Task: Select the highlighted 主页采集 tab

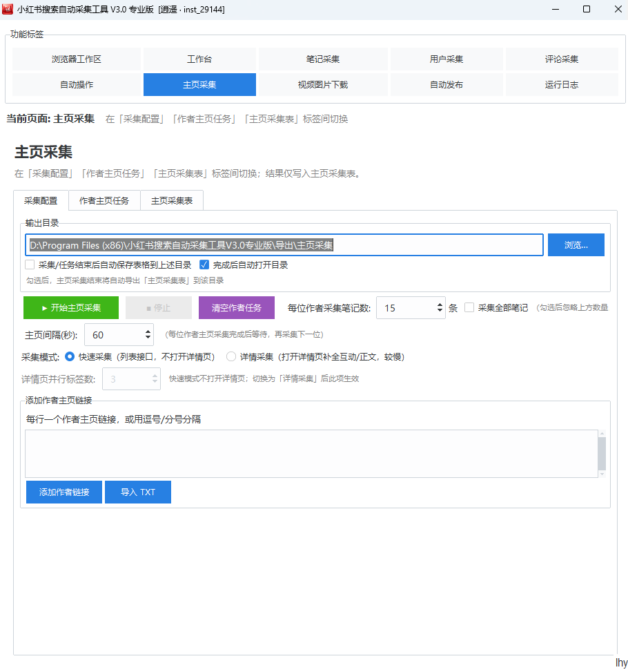Action: [199, 84]
